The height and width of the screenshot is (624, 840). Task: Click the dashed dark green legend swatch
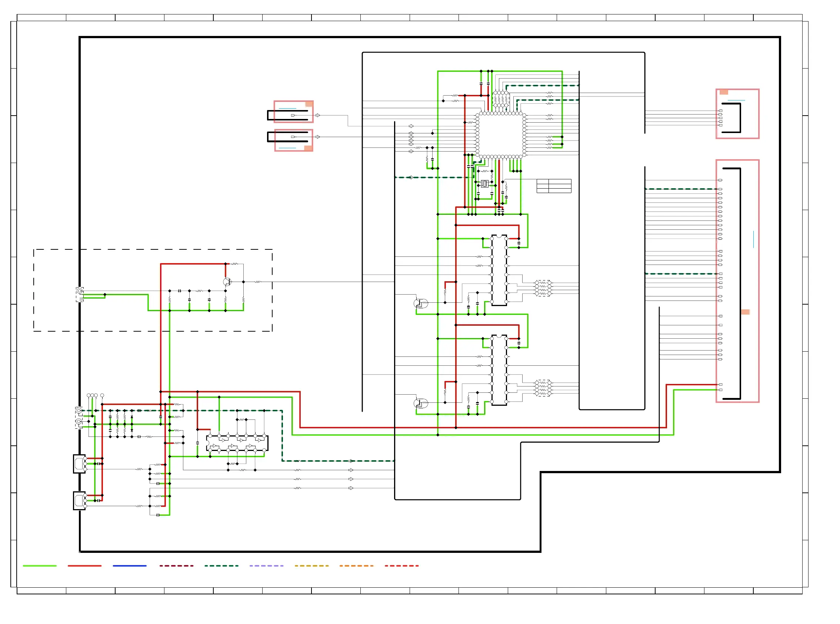tap(221, 566)
